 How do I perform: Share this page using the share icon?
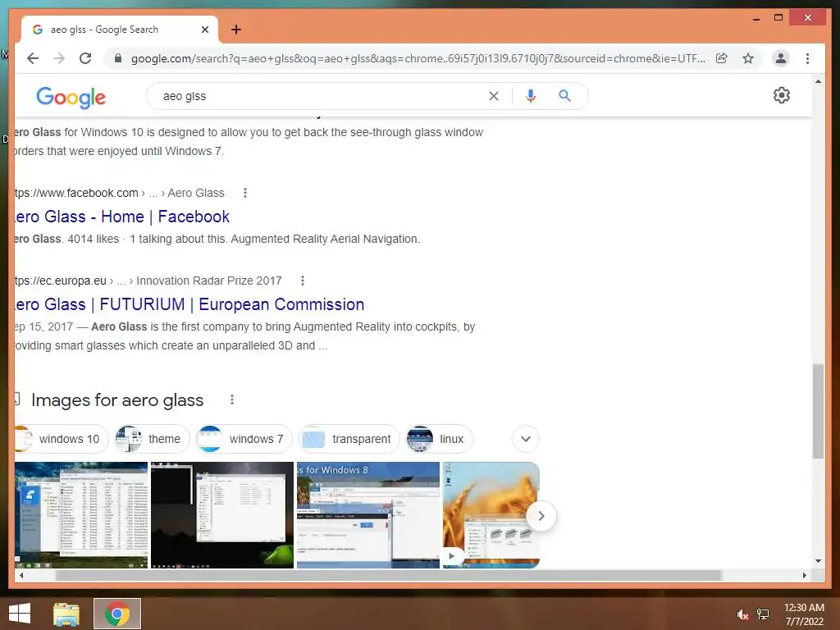pyautogui.click(x=722, y=58)
